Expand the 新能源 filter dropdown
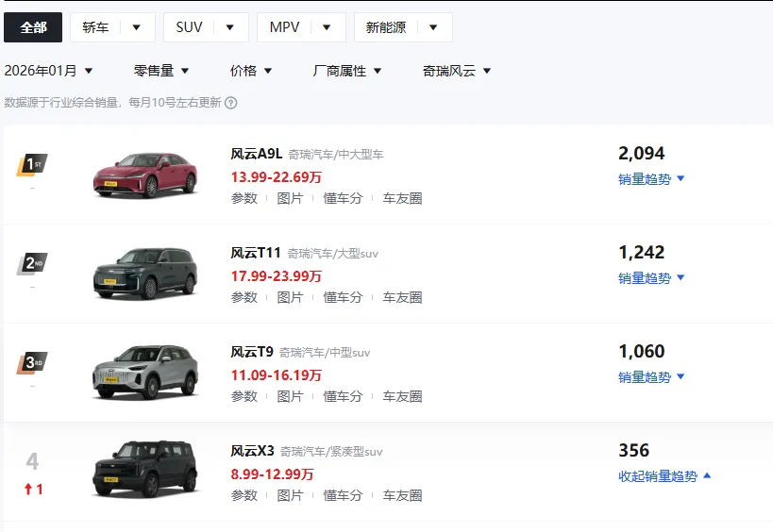Image resolution: width=773 pixels, height=532 pixels. coord(403,27)
